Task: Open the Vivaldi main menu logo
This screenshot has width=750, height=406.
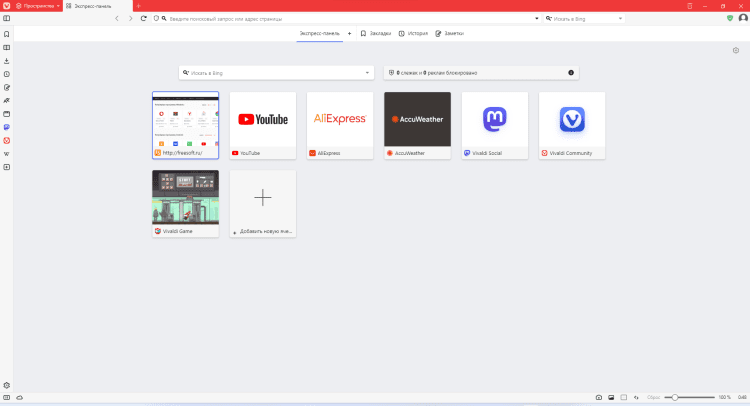Action: coord(6,6)
